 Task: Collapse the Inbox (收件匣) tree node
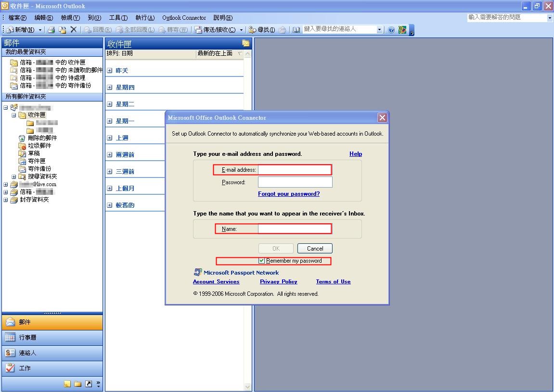(x=13, y=115)
